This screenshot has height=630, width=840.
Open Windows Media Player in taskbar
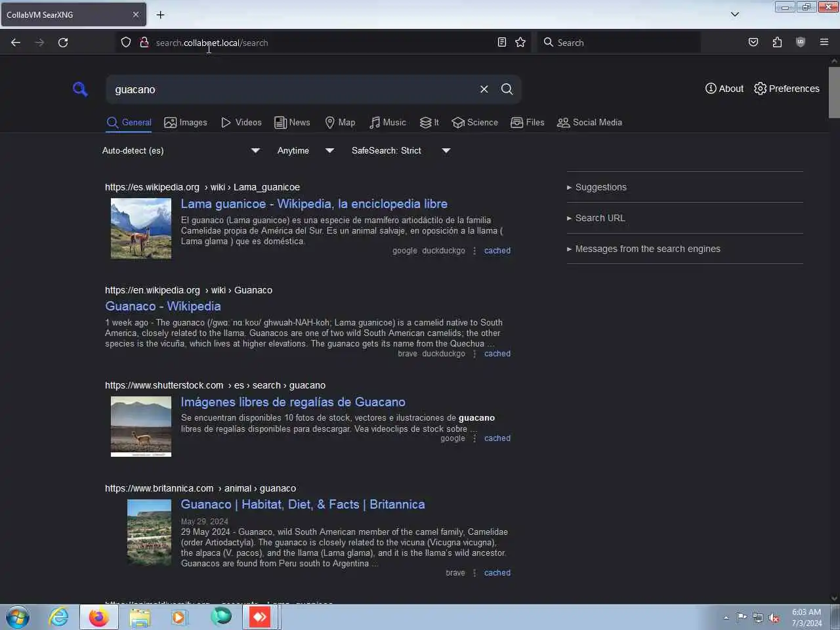tap(178, 618)
